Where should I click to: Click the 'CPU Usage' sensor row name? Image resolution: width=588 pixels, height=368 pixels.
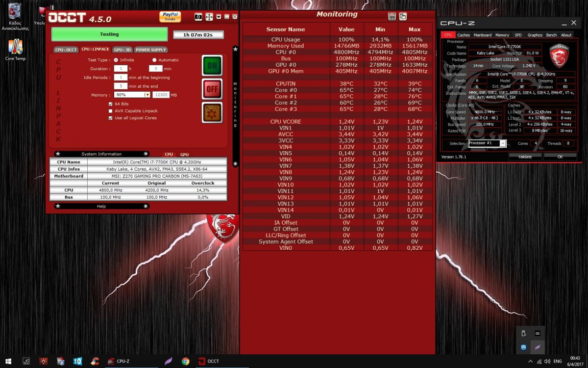(286, 39)
